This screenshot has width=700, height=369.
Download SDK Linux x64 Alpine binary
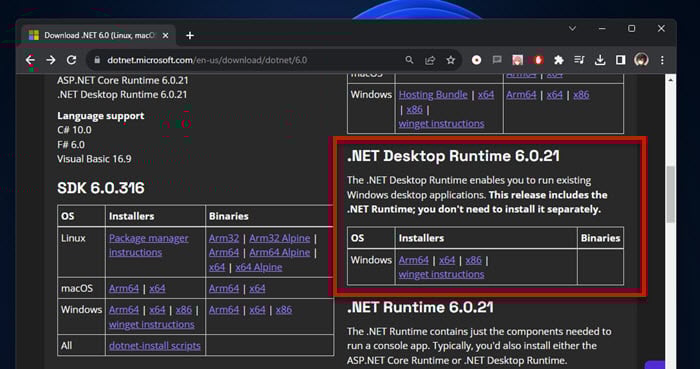point(258,267)
